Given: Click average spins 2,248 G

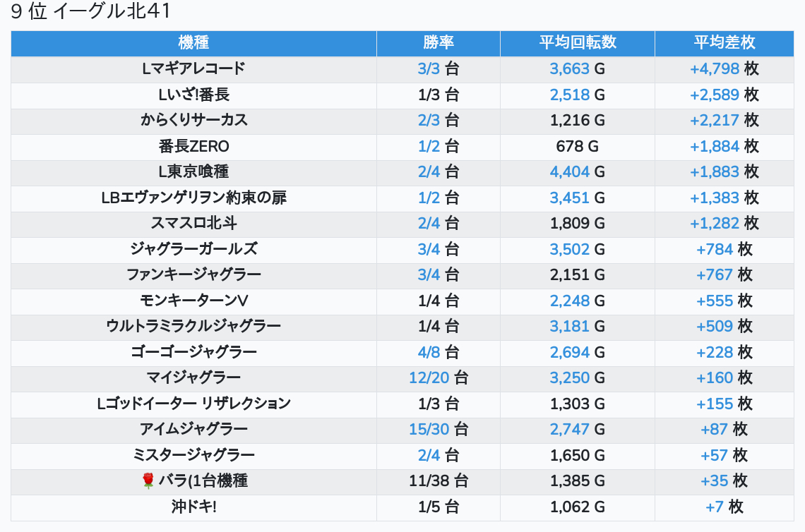Looking at the screenshot, I should coord(578,301).
